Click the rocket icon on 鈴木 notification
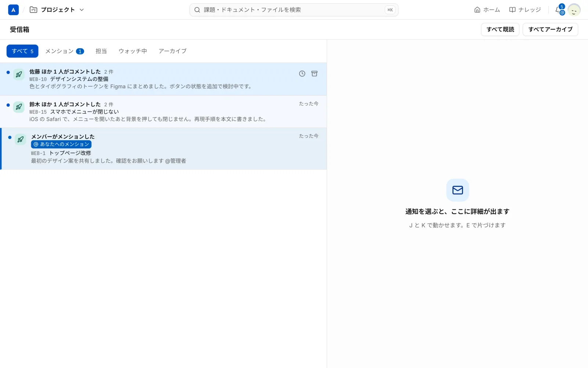 coord(19,107)
